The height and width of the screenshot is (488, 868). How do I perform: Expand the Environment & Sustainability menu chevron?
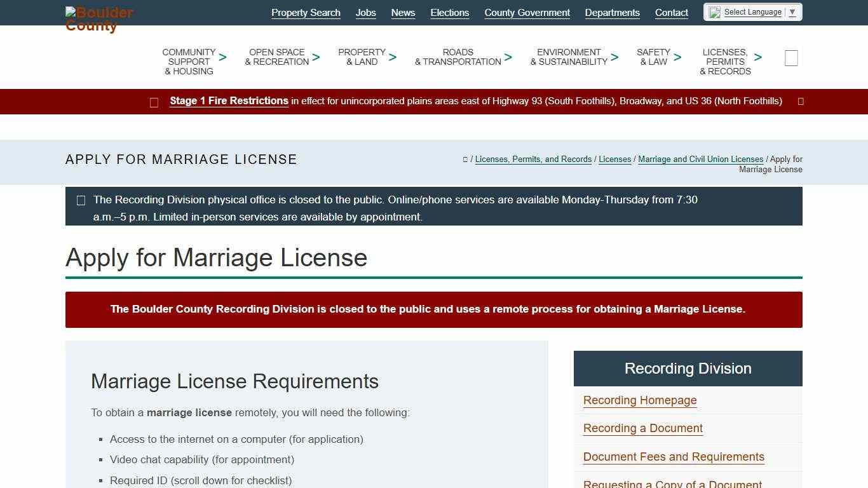pos(614,57)
